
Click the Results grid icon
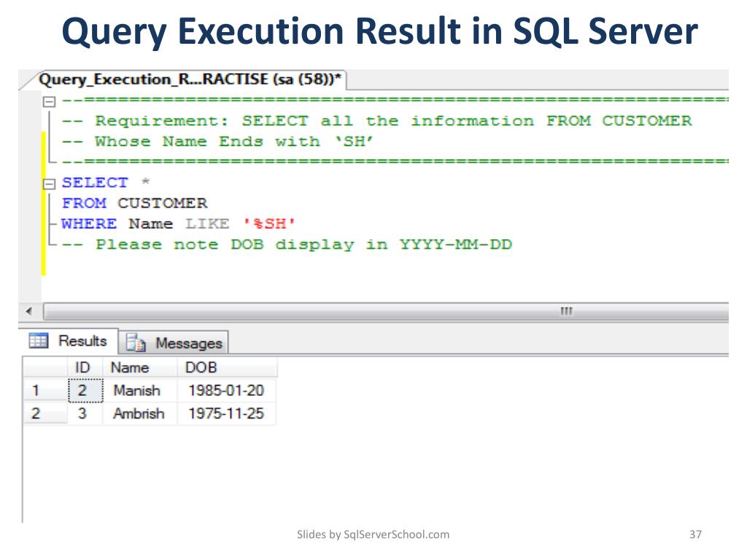point(39,341)
